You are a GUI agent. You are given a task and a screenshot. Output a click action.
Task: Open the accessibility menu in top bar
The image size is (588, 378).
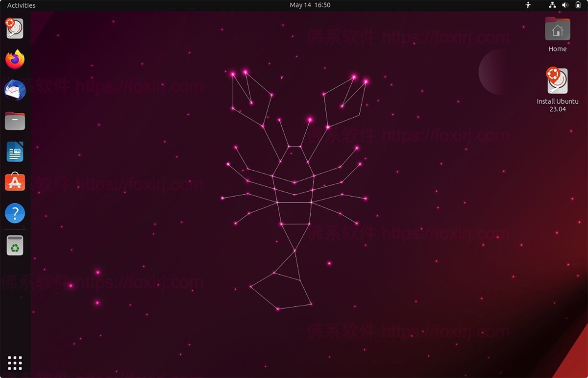pos(528,5)
